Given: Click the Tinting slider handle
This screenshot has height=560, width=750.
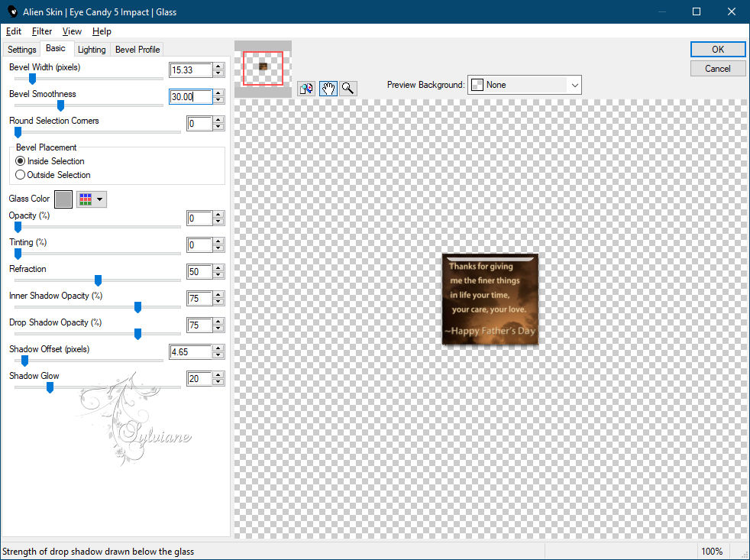Looking at the screenshot, I should [18, 254].
